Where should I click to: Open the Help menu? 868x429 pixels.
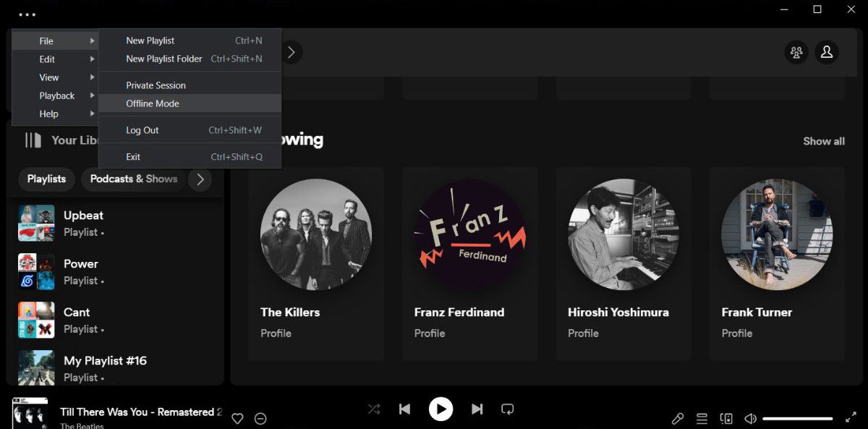click(x=55, y=114)
